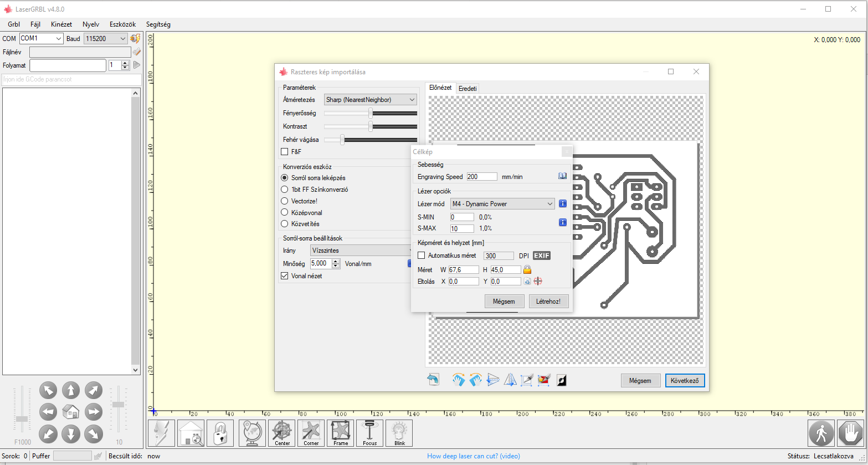The width and height of the screenshot is (868, 465).
Task: Click the crop image tool icon
Action: pyautogui.click(x=527, y=380)
